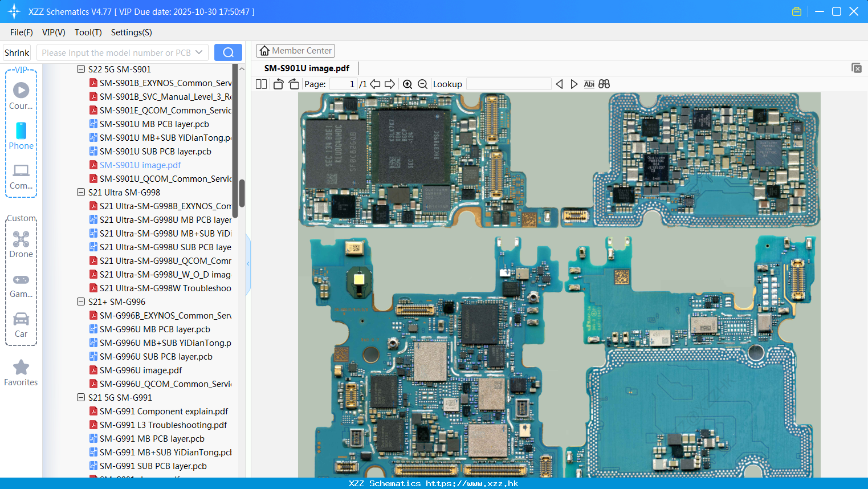Open SM-S901B_EXYNOS_Common service file
The width and height of the screenshot is (868, 489).
[x=165, y=83]
